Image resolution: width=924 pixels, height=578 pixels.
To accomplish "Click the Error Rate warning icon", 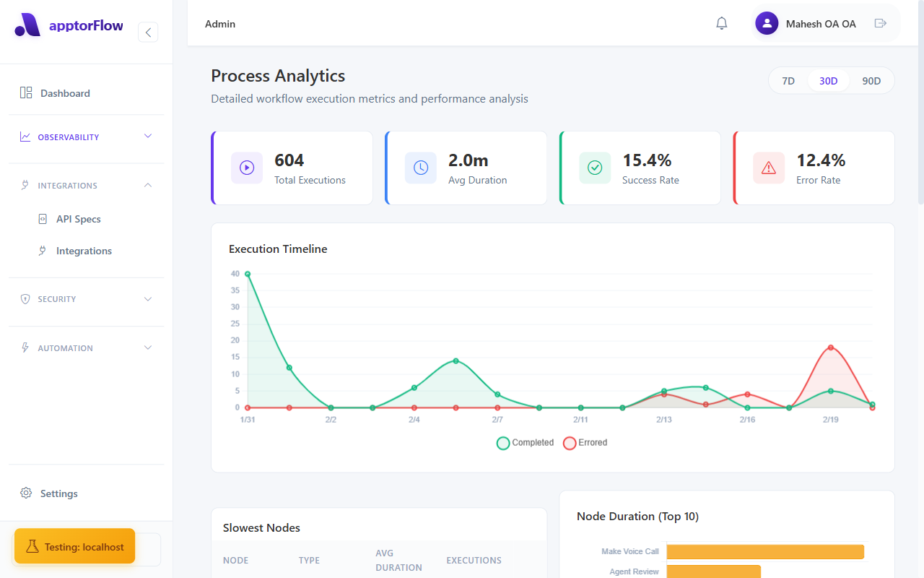I will pyautogui.click(x=768, y=167).
